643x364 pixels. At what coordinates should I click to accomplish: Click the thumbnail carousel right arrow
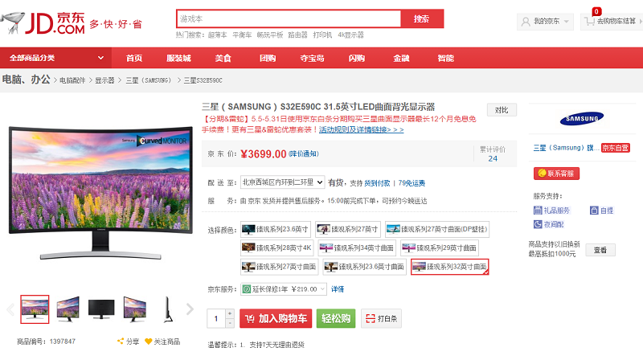(190, 309)
